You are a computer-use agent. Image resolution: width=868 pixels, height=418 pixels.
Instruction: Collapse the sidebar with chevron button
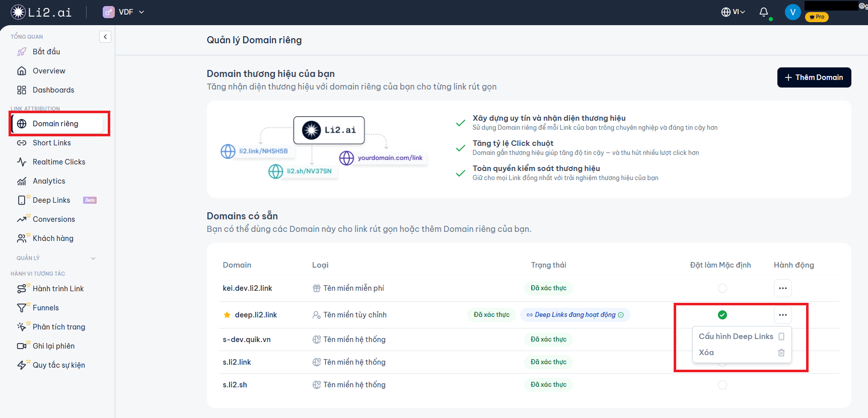coord(105,37)
